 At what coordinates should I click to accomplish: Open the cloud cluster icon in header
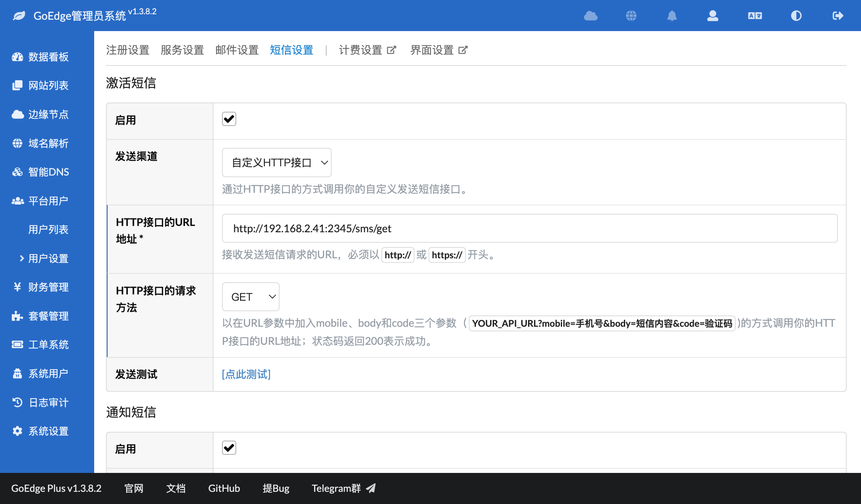(x=591, y=16)
